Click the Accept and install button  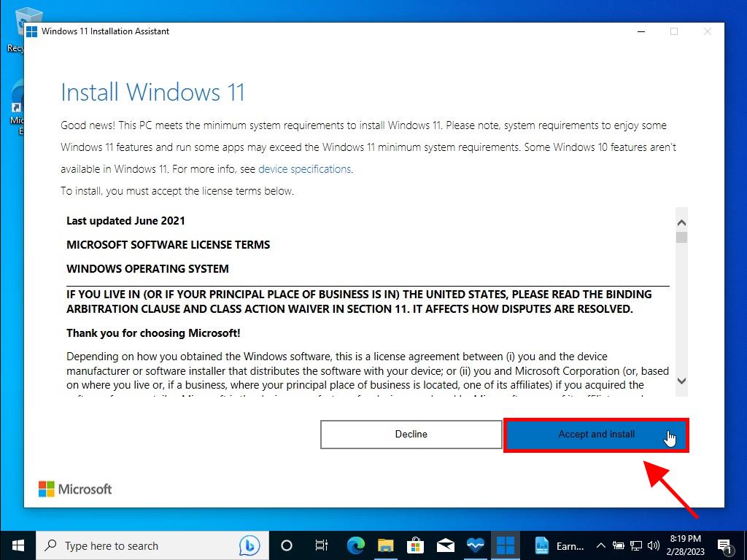[x=596, y=435]
